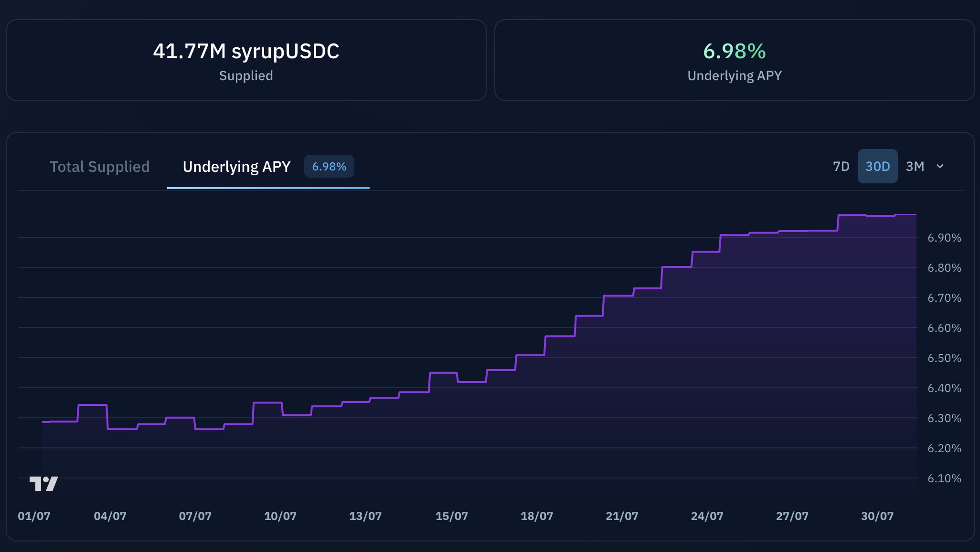This screenshot has width=980, height=552.
Task: Click the highlighted 30D button
Action: tap(878, 167)
